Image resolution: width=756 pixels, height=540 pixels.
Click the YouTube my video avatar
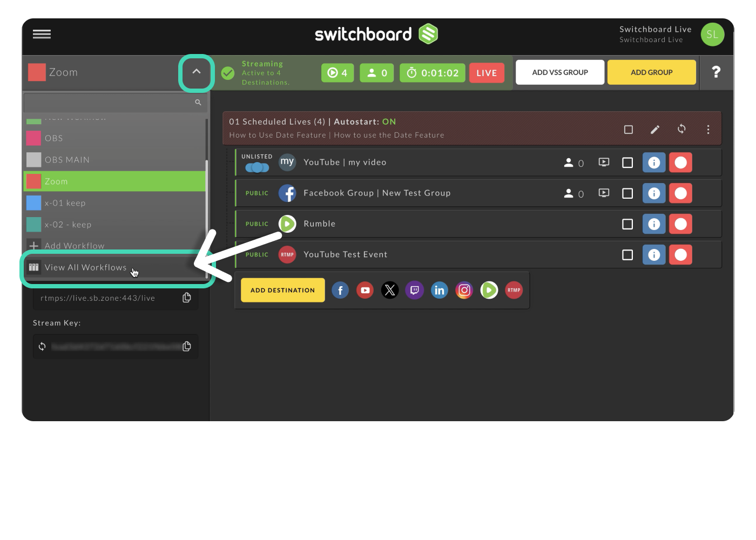click(287, 162)
